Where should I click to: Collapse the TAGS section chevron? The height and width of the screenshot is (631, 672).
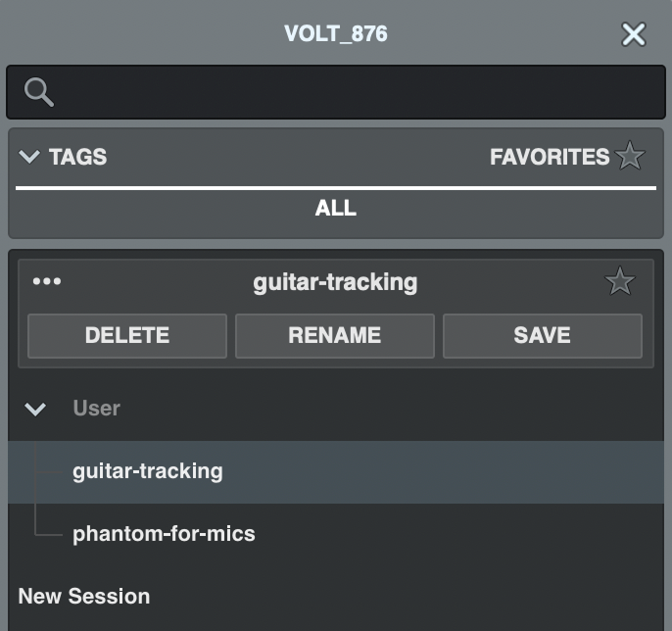pos(29,157)
